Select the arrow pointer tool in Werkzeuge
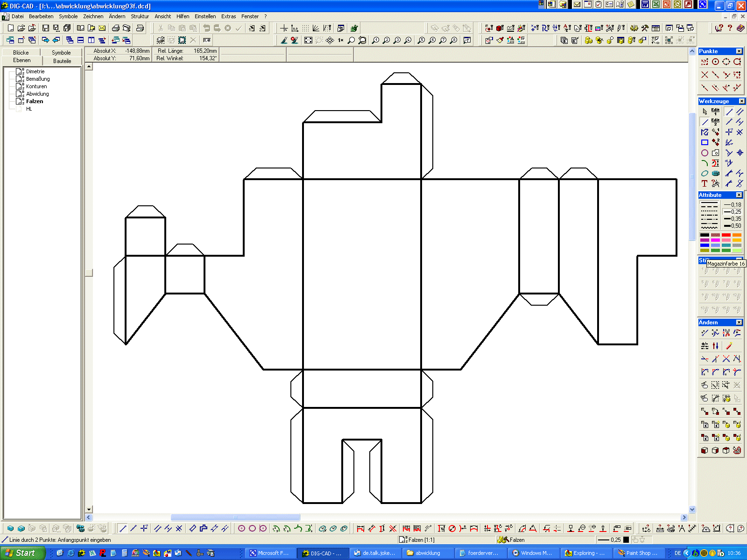747x560 pixels. [705, 112]
